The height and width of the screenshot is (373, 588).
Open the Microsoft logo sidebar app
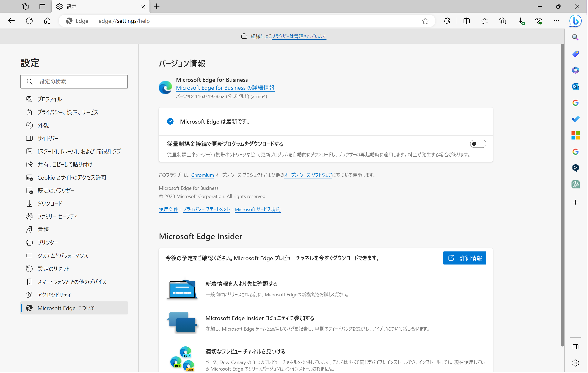(575, 135)
